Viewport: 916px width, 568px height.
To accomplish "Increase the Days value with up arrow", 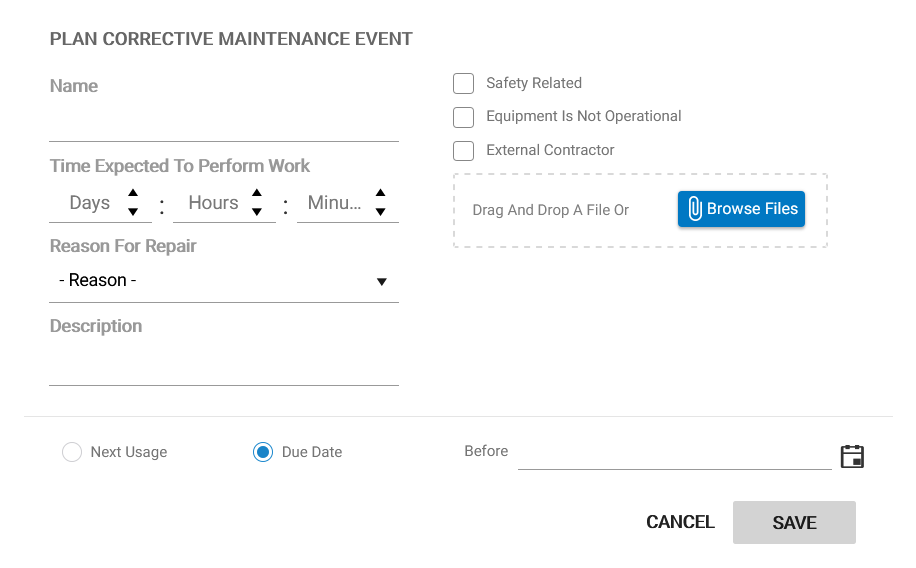I will coord(133,194).
